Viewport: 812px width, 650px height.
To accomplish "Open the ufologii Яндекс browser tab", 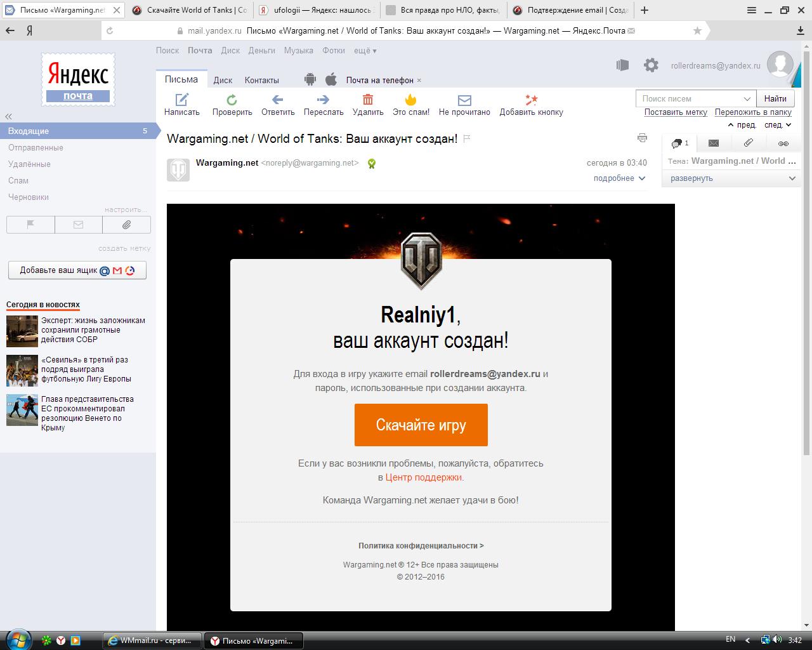I will point(317,10).
